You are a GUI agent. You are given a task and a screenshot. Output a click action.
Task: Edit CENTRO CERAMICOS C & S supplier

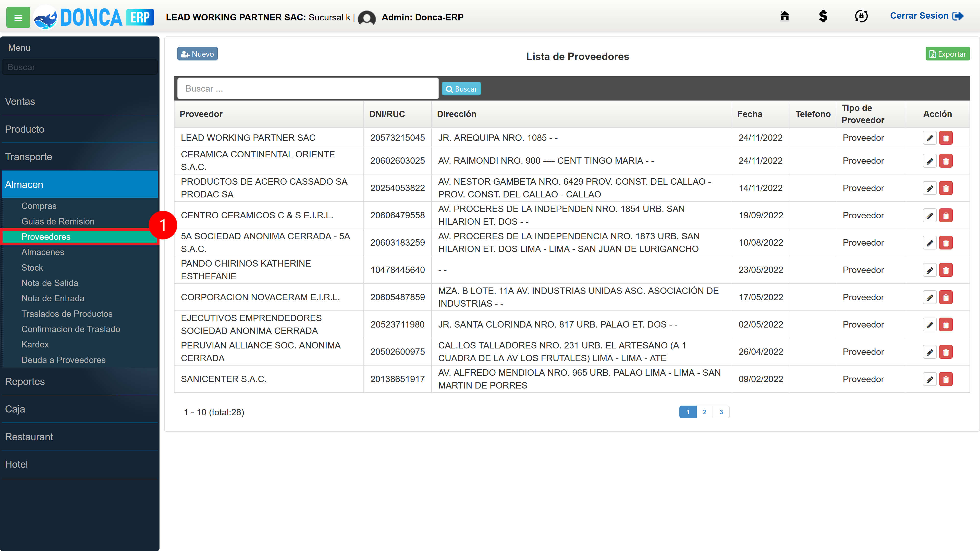930,216
